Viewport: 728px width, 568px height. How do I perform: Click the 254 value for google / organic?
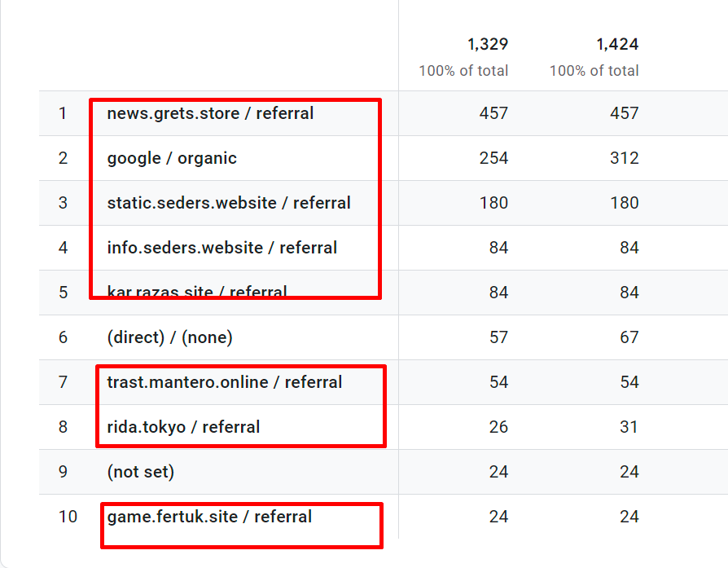coord(493,158)
